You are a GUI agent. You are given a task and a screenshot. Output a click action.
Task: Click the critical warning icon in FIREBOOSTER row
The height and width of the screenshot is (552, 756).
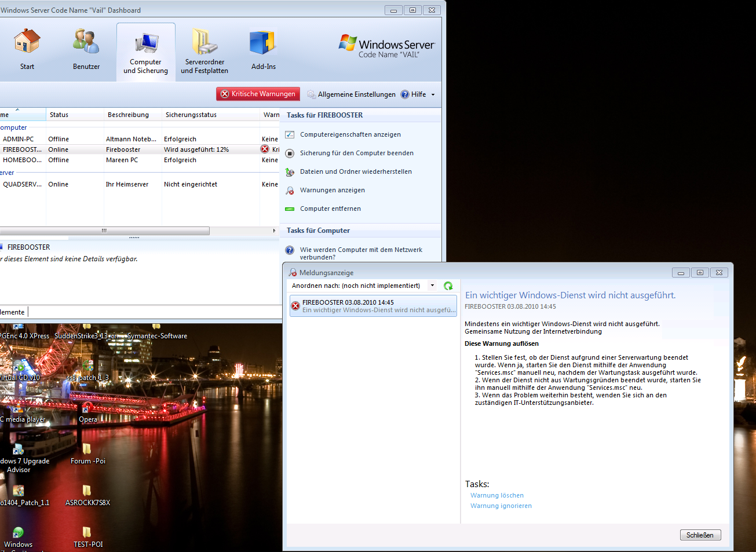[x=265, y=149]
